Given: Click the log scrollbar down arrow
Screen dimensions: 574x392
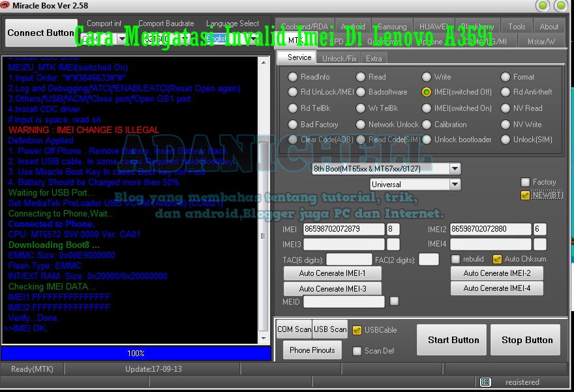Looking at the screenshot, I should [x=264, y=339].
